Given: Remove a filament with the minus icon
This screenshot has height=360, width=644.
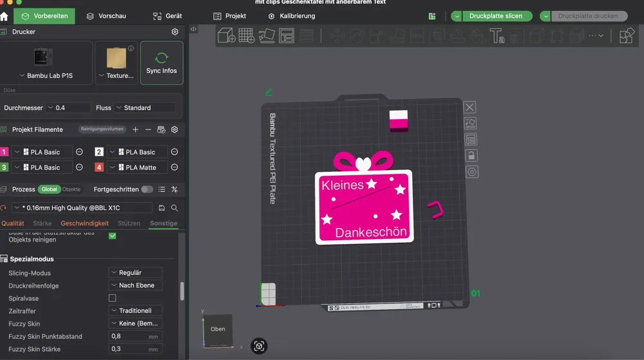Looking at the screenshot, I should (148, 129).
